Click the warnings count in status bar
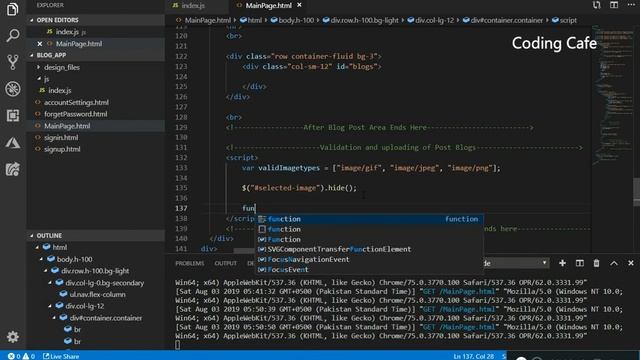640x360 pixels. [29, 356]
